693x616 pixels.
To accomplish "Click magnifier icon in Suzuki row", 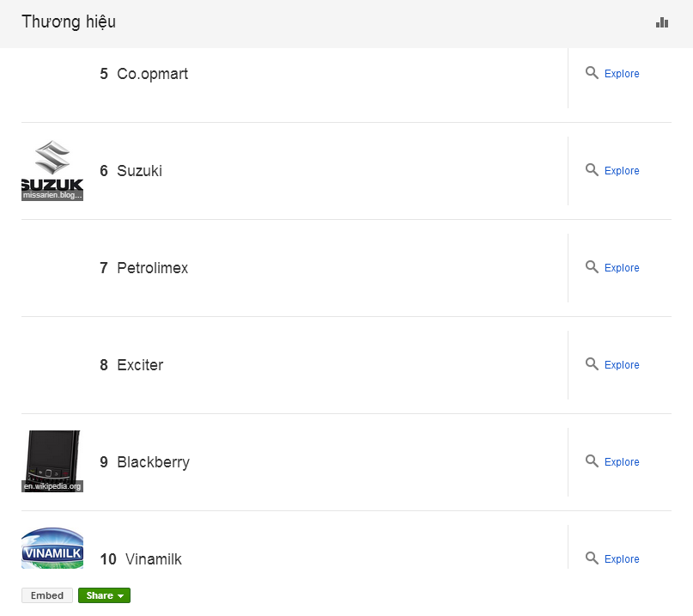I will [592, 170].
